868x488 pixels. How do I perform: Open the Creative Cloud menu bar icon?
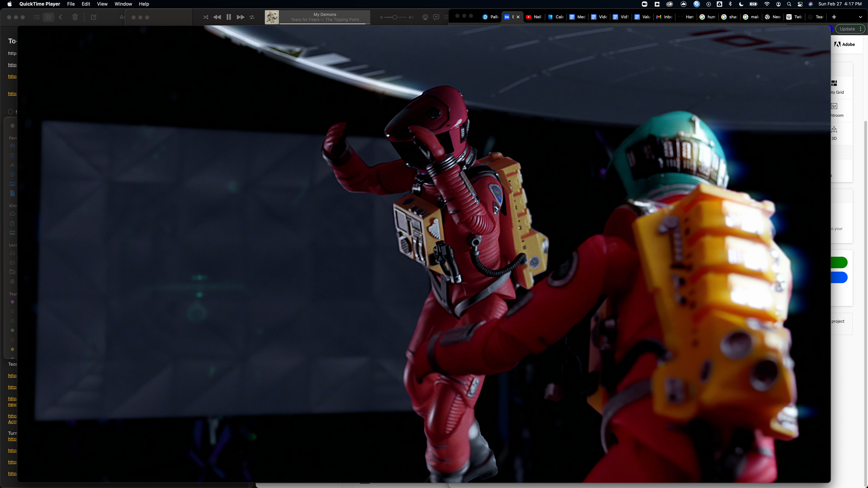click(x=670, y=4)
